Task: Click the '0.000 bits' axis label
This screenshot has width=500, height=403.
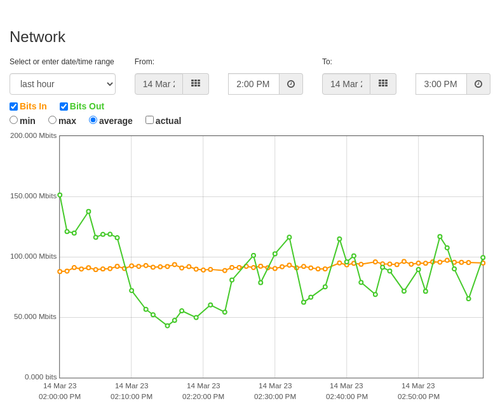Action: [x=41, y=377]
